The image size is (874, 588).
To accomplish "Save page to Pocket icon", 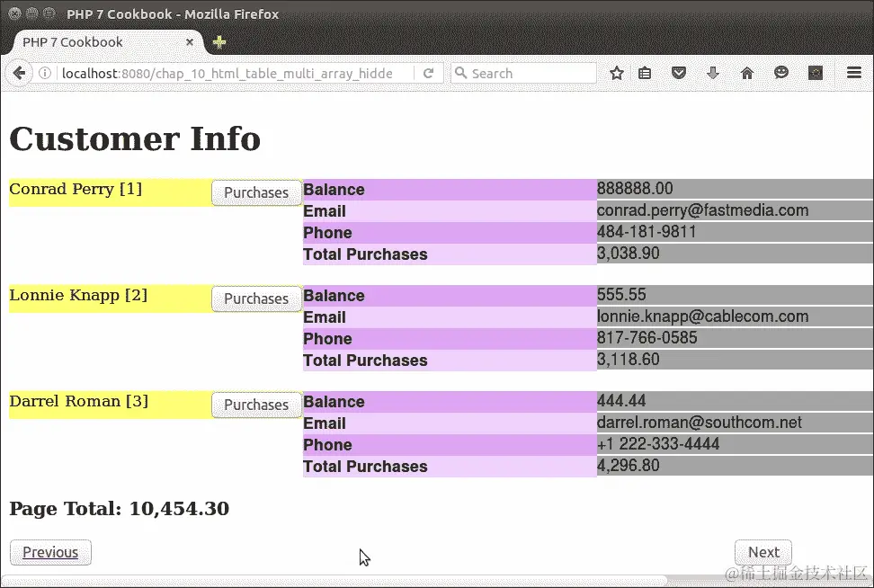I will coord(678,73).
